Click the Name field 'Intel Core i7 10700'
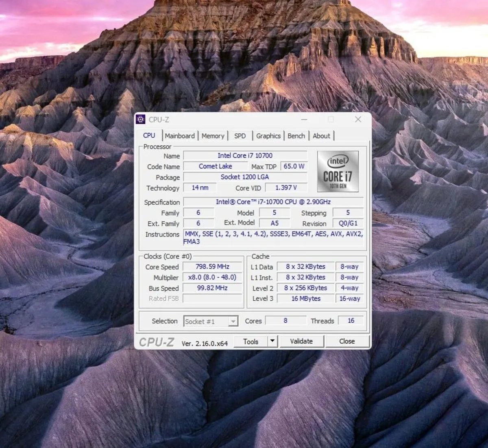488x448 pixels. (x=245, y=155)
